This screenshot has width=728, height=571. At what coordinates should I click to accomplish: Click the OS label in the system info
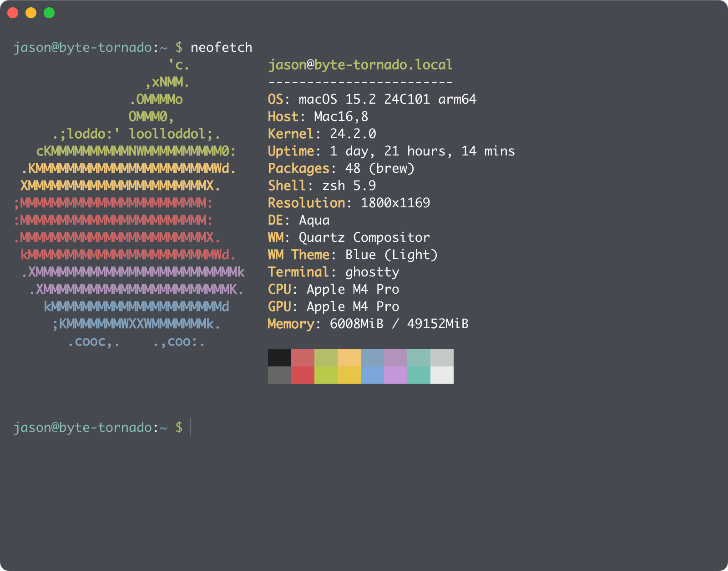coord(275,99)
